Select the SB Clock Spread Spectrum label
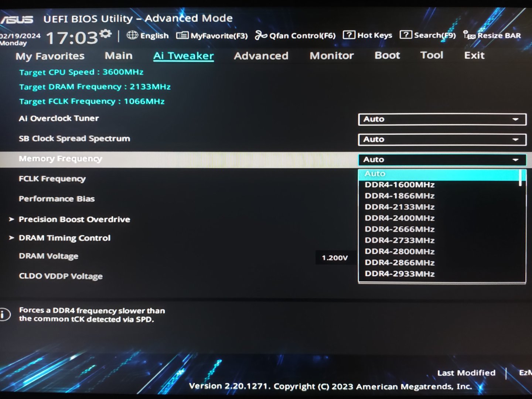Viewport: 532px width, 399px height. pos(74,139)
